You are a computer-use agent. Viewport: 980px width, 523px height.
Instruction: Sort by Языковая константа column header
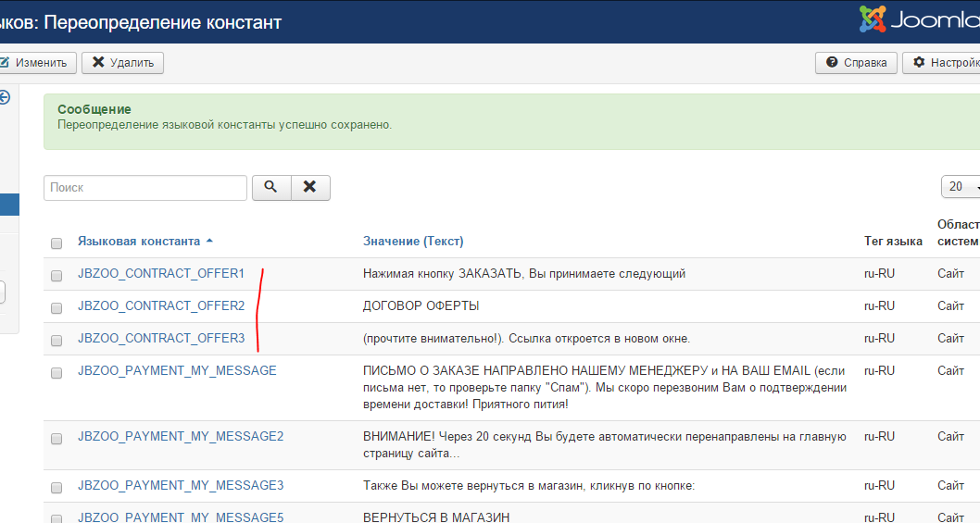(139, 241)
